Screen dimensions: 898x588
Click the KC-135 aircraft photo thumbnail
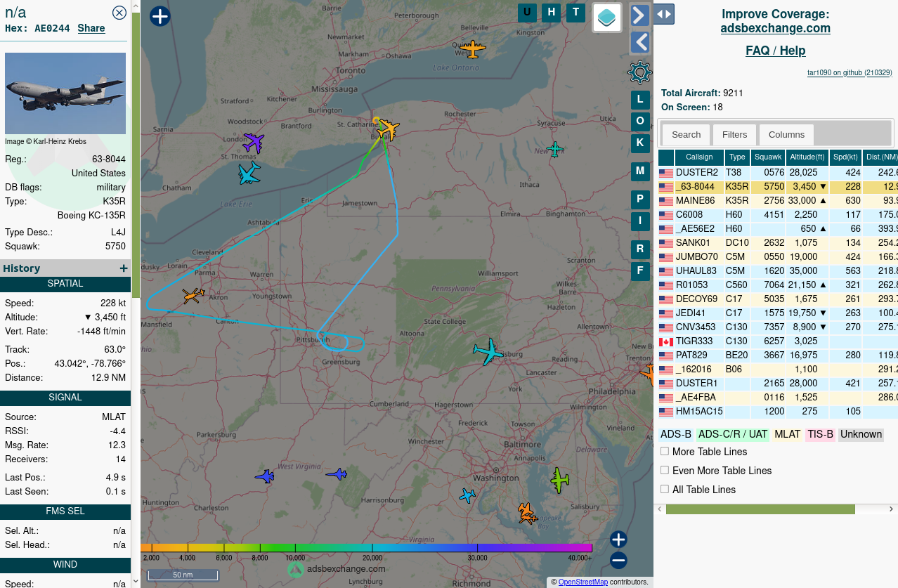tap(65, 93)
